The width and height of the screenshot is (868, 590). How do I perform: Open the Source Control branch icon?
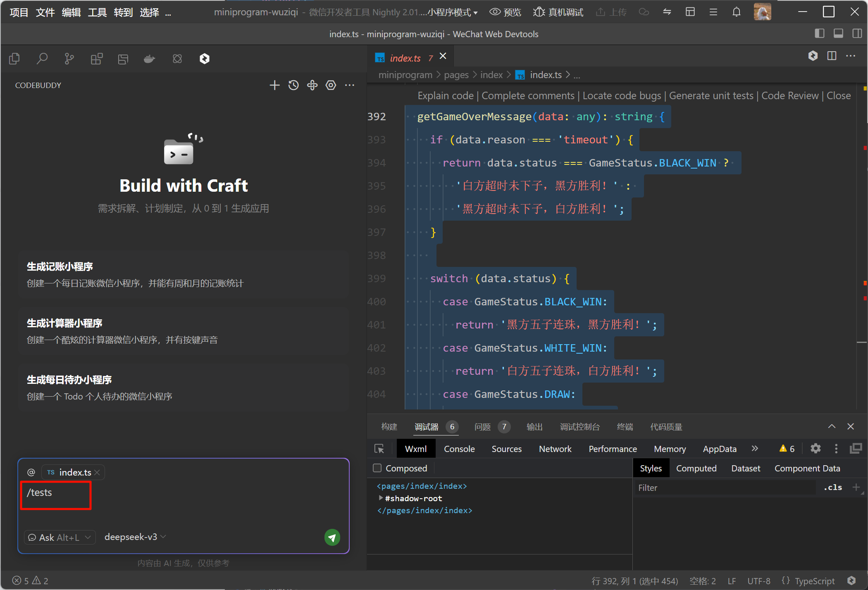click(69, 59)
